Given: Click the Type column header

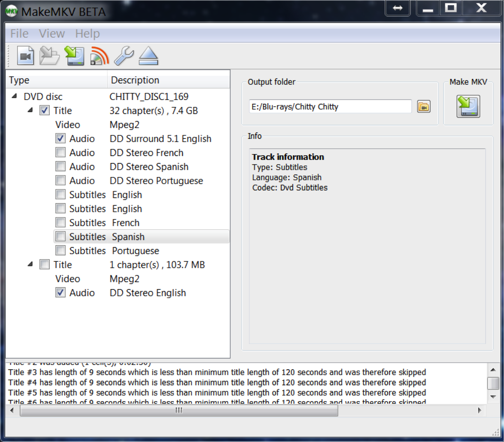Looking at the screenshot, I should (x=57, y=80).
